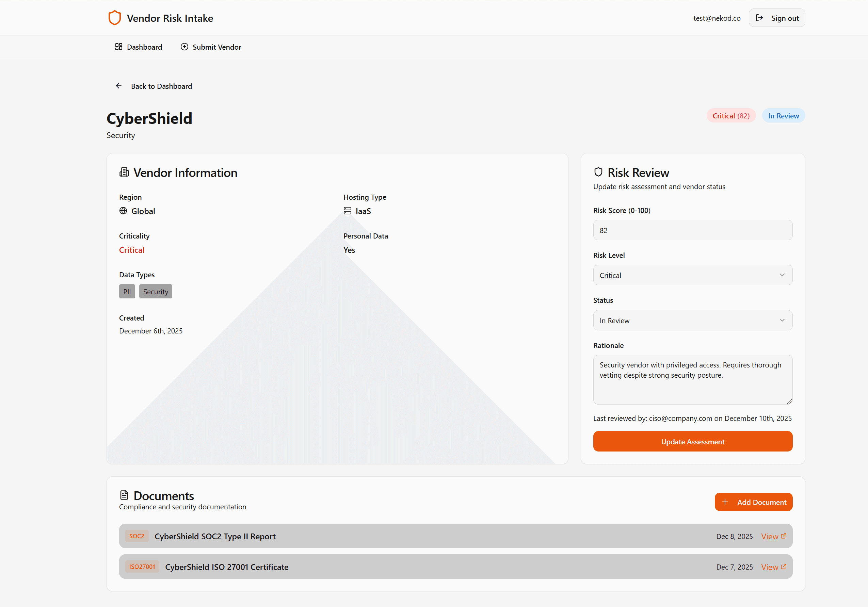The width and height of the screenshot is (868, 607).
Task: Click external link icon for SOC2 report
Action: pyautogui.click(x=783, y=536)
